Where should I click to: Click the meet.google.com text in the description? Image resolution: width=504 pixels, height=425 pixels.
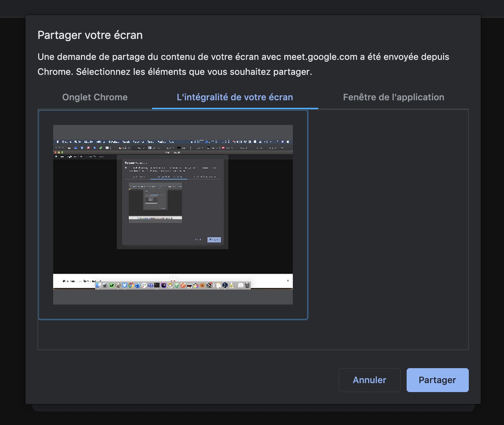(320, 57)
